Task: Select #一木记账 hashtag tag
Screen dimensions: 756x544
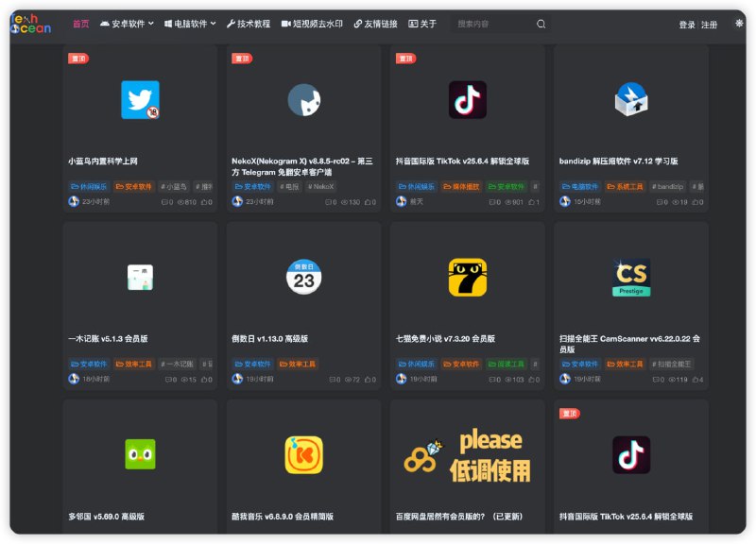Action: click(x=177, y=364)
